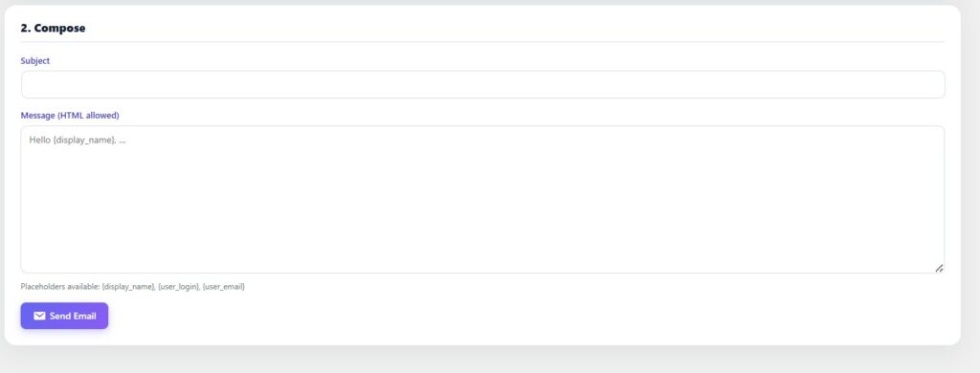Viewport: 980px width, 373px height.
Task: Click the {user_email} token in helper text
Action: click(224, 287)
